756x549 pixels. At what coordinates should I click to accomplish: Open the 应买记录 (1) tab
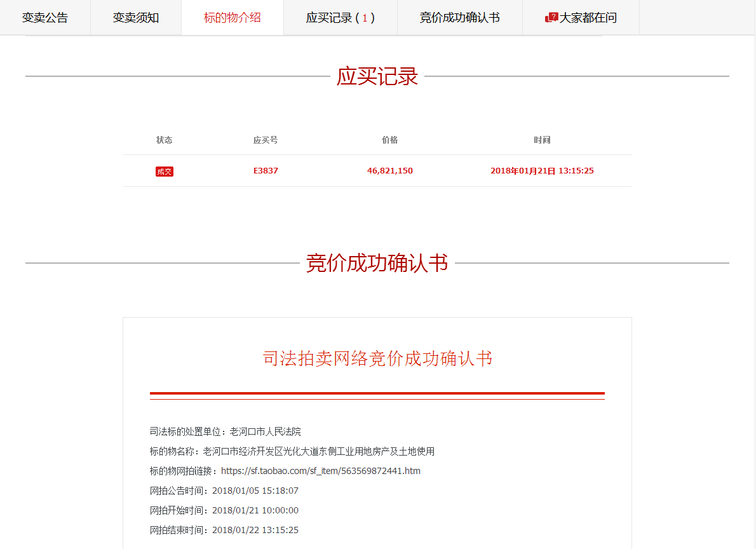coord(341,18)
